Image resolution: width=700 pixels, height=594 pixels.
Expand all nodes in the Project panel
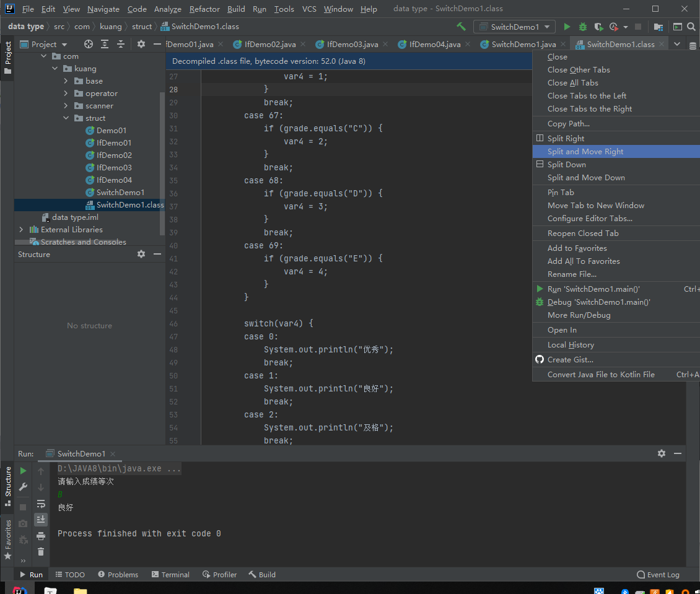tap(105, 44)
